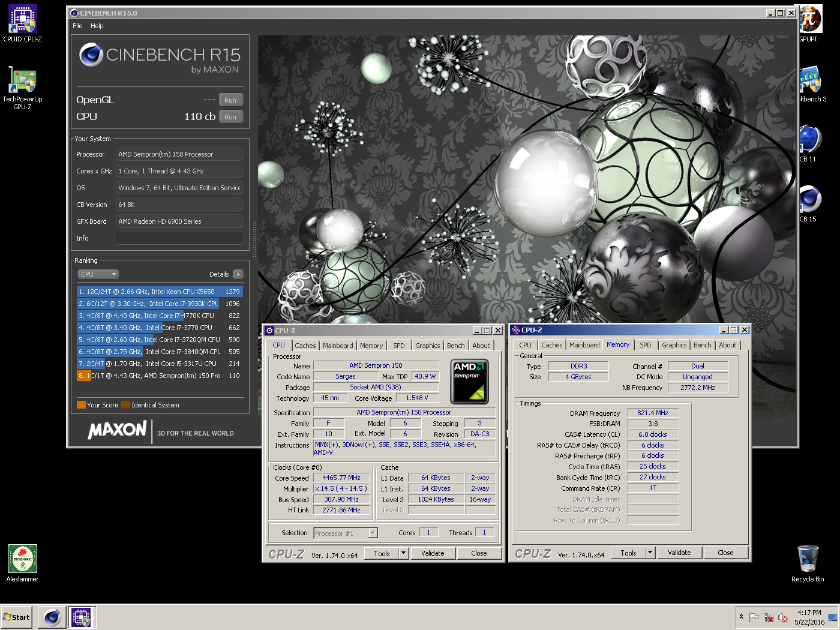
Task: Open the CPU ranking dropdown
Action: click(x=98, y=274)
